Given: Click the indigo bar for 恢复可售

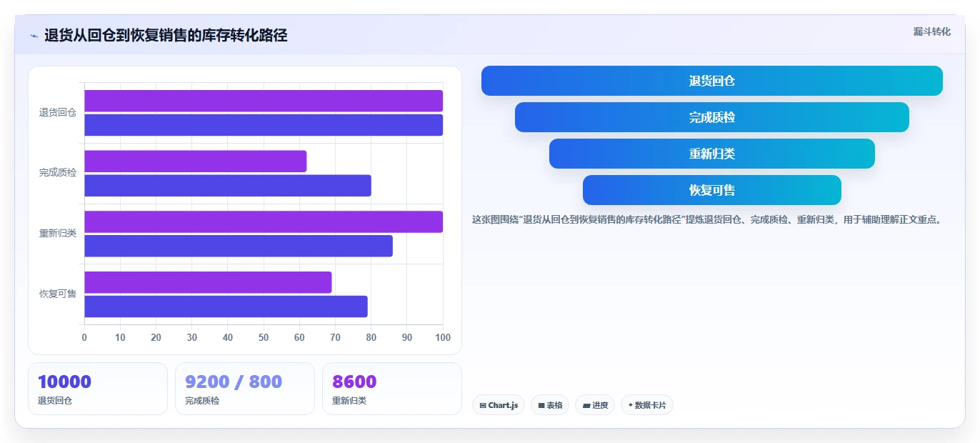Looking at the screenshot, I should [226, 307].
